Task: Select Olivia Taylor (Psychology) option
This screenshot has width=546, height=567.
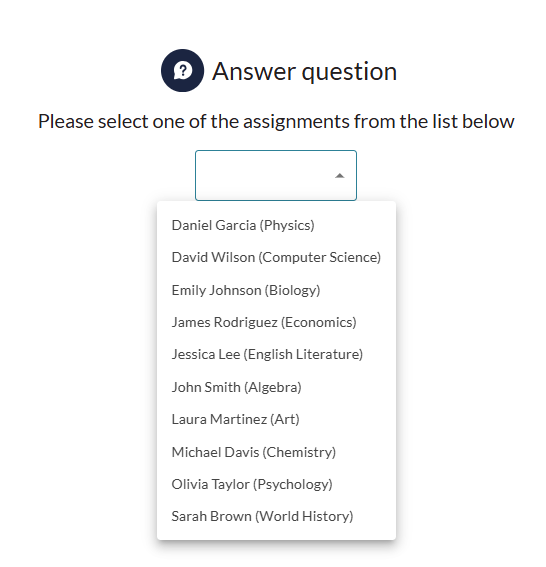Action: [276, 484]
